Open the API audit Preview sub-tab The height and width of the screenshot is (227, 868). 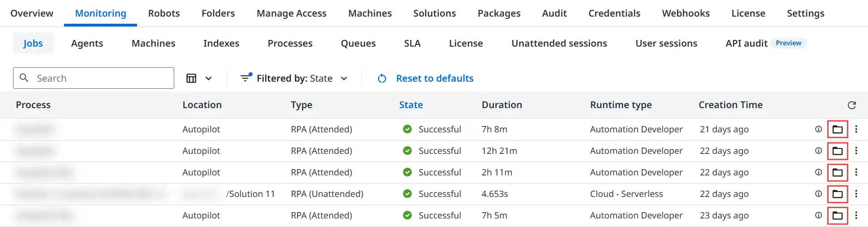pyautogui.click(x=766, y=43)
